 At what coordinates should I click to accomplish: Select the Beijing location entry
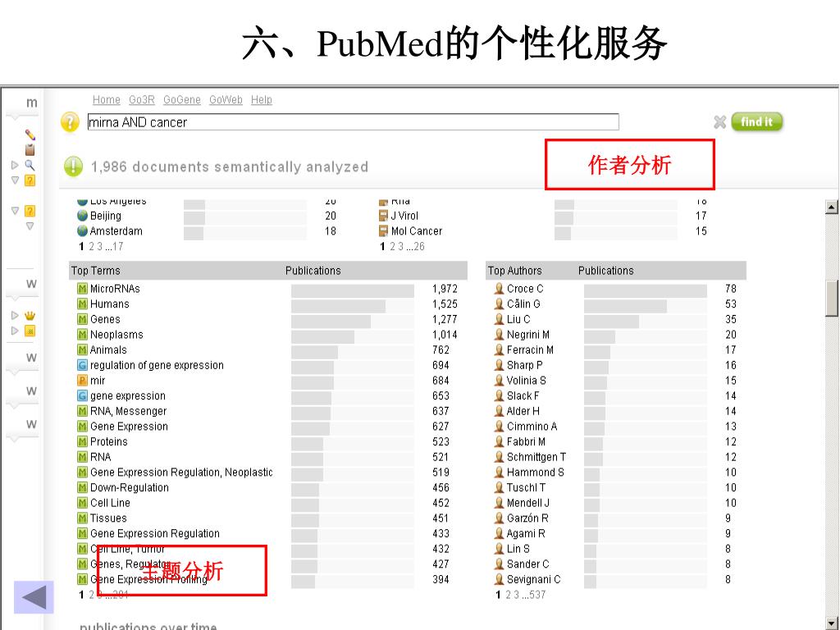coord(106,216)
